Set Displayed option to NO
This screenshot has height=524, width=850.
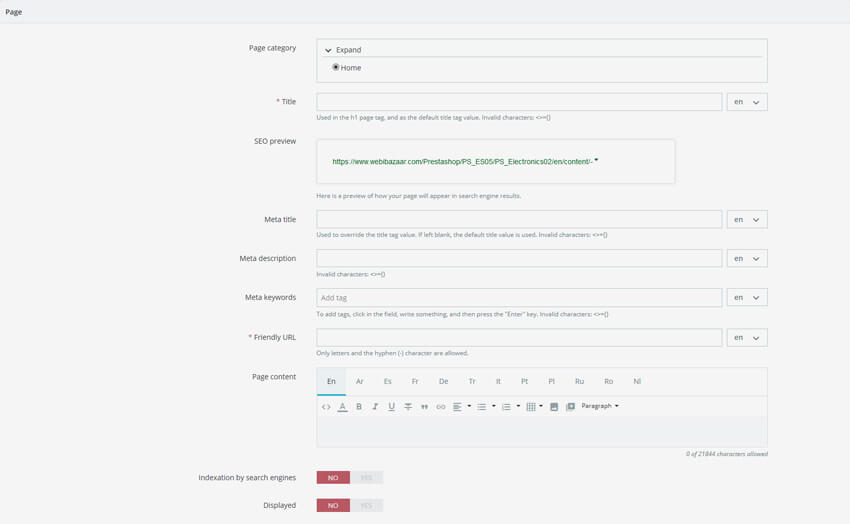(333, 506)
